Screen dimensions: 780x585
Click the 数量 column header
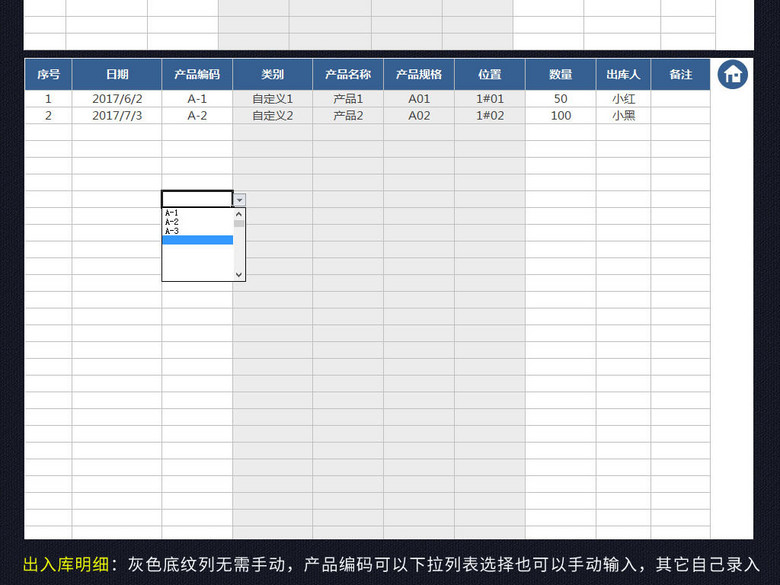[x=561, y=74]
